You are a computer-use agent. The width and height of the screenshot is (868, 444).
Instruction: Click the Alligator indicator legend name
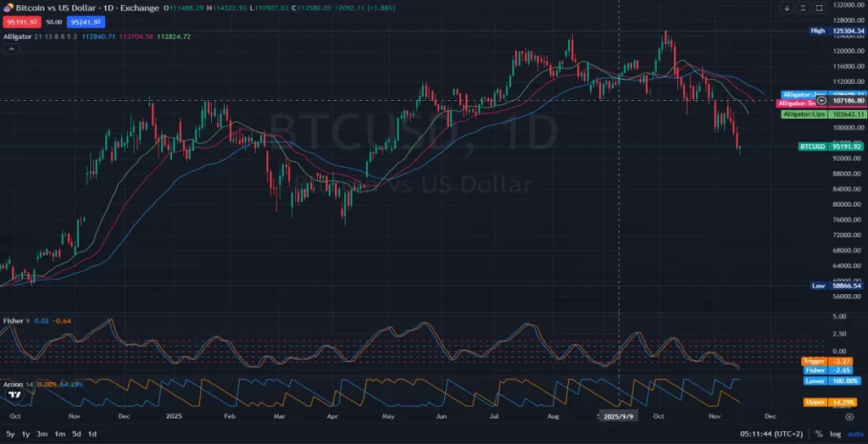(17, 36)
